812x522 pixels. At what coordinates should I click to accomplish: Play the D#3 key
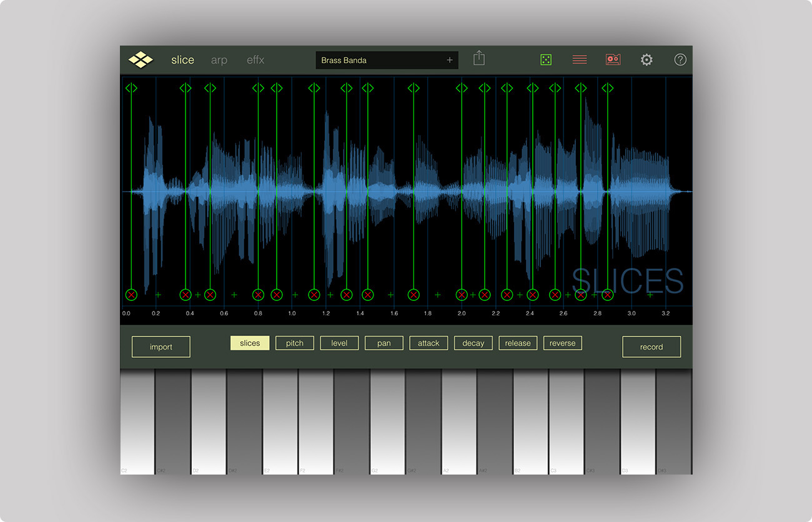[x=674, y=421]
